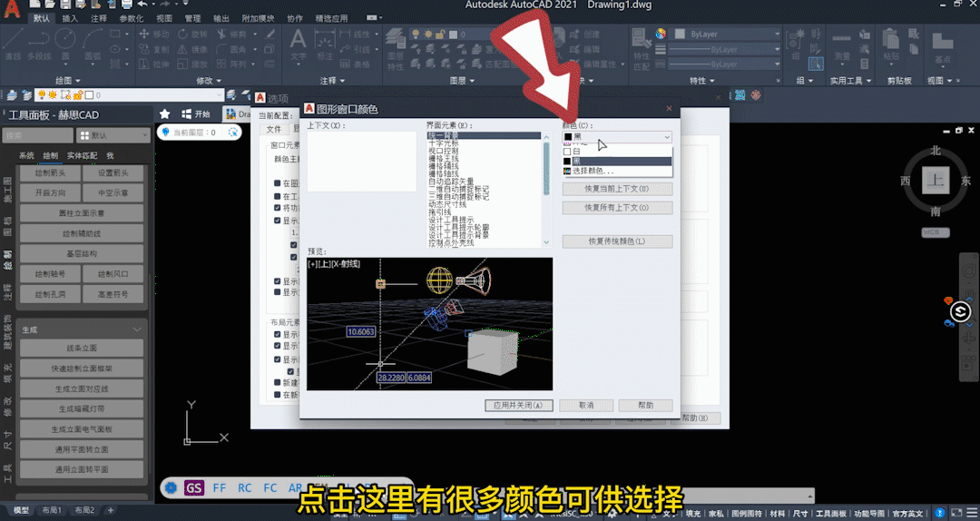Image resolution: width=980 pixels, height=521 pixels.
Task: Click 线条立面 button in tool palette
Action: [82, 349]
